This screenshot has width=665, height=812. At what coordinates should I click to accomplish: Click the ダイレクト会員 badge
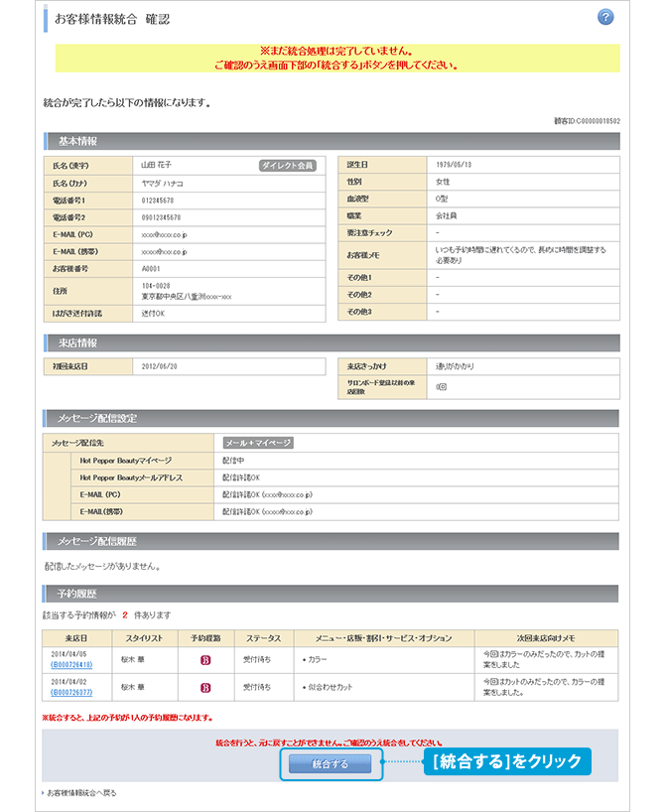click(287, 166)
